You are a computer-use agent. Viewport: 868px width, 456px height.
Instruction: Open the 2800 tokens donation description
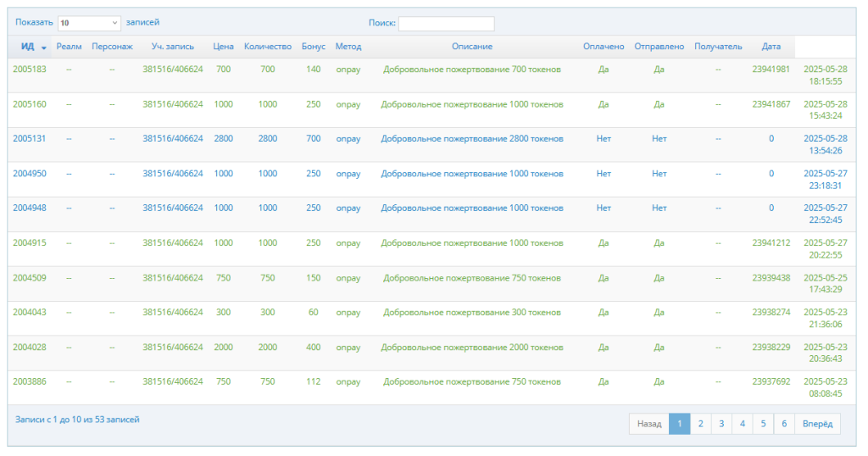pos(471,139)
